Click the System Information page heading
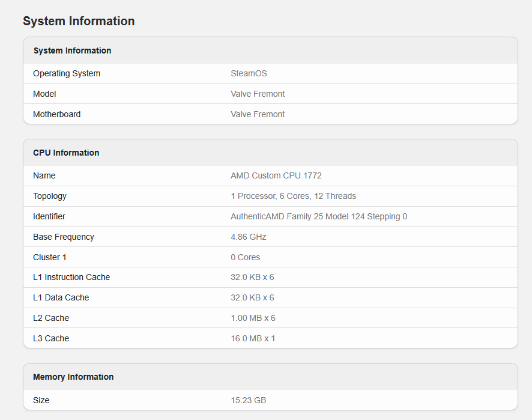Viewport: 532px width, 420px height. (x=79, y=21)
